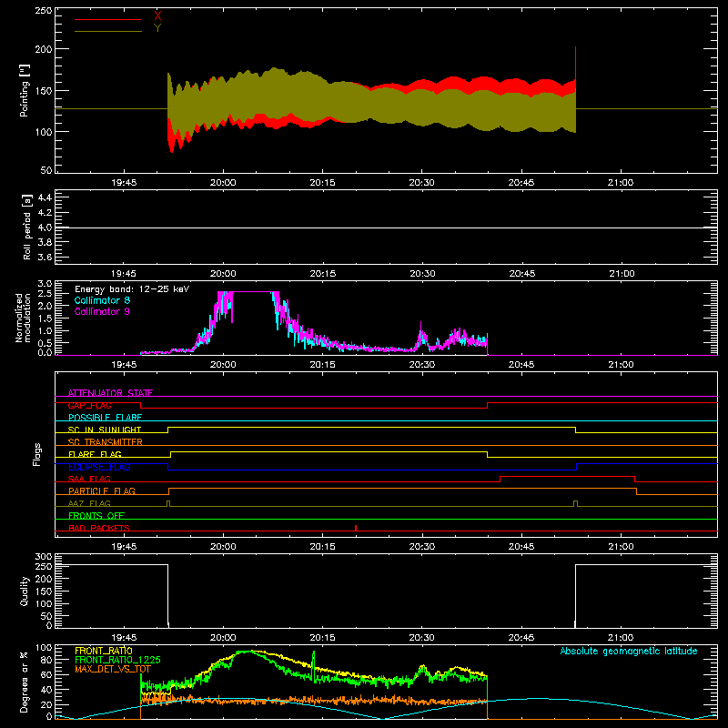Click the 4.0 value on roll period axis

[45, 227]
